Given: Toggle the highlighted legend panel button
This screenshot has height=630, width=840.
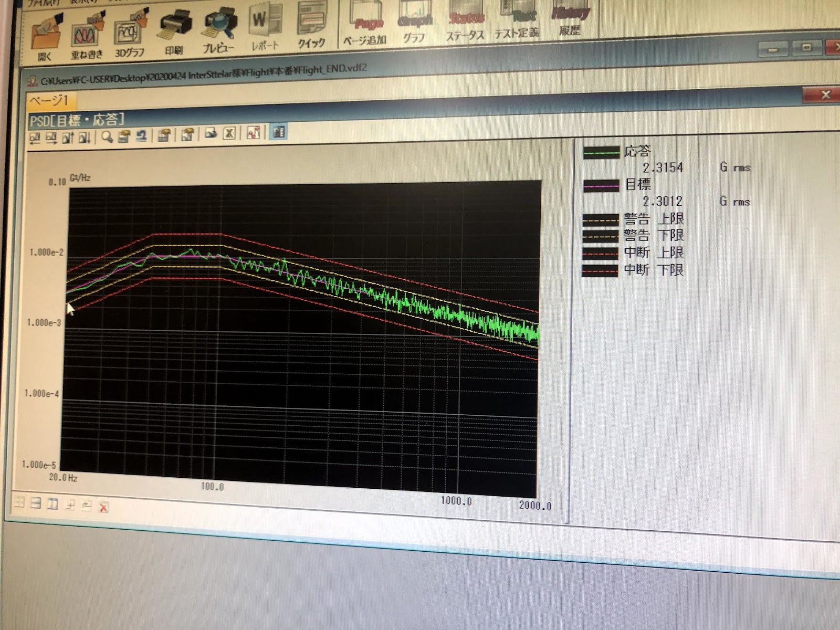Looking at the screenshot, I should (x=278, y=132).
